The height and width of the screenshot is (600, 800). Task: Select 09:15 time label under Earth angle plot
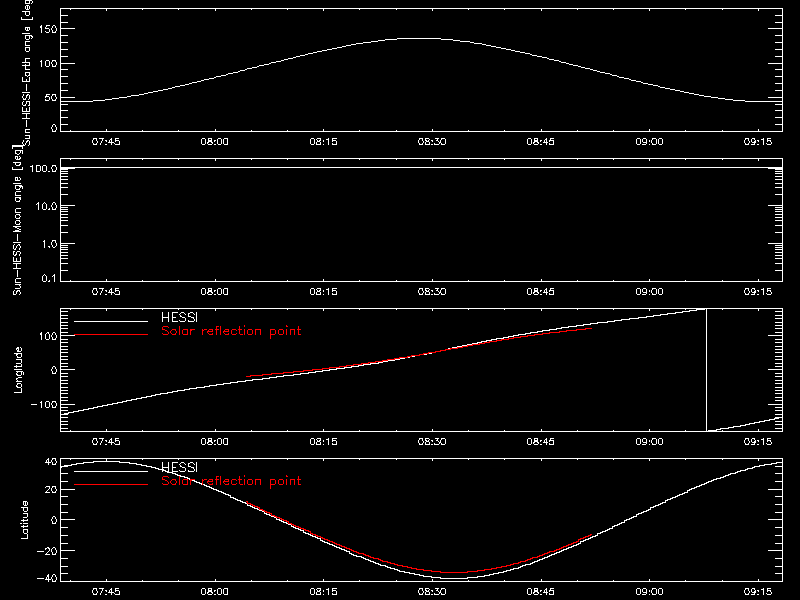pyautogui.click(x=758, y=142)
